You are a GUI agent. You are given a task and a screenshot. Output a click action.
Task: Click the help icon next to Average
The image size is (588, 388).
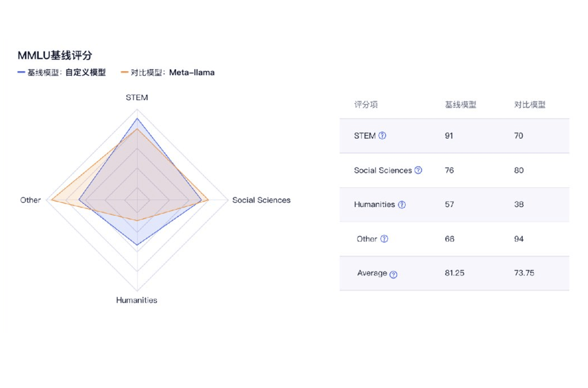point(393,274)
